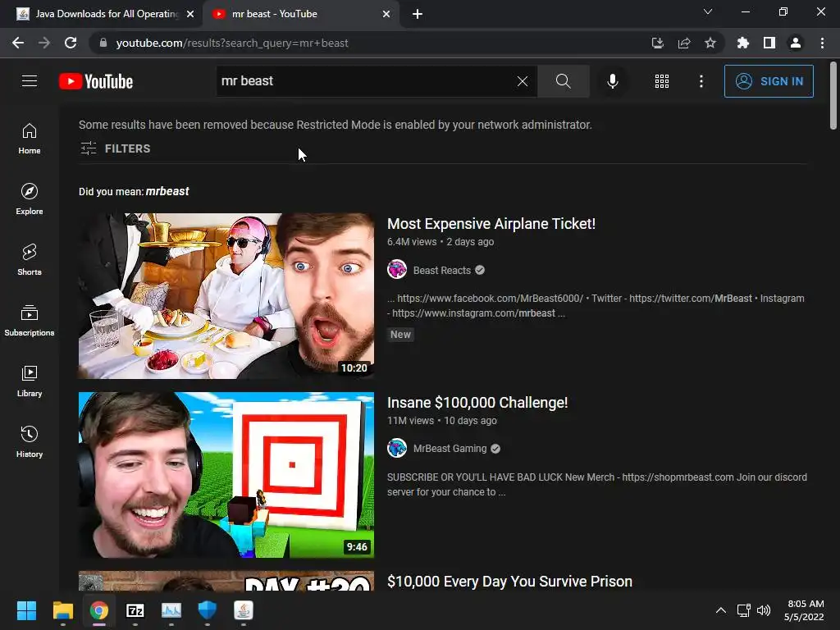Open Windows Security shield in taskbar

click(x=208, y=610)
